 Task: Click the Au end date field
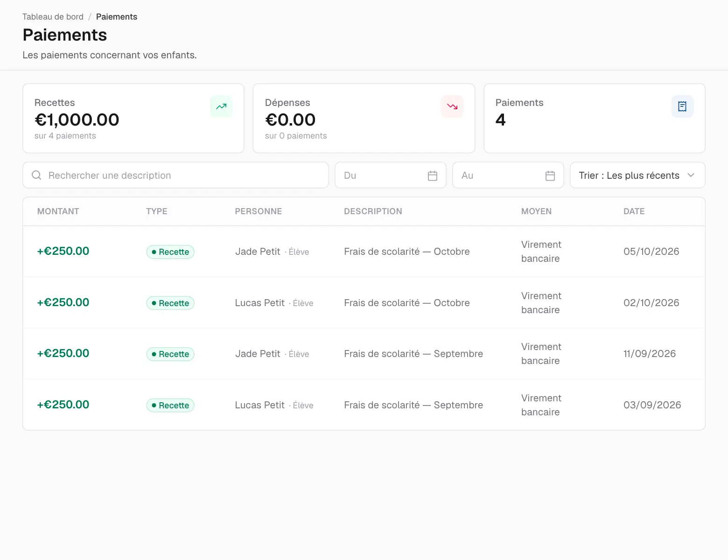click(x=508, y=175)
